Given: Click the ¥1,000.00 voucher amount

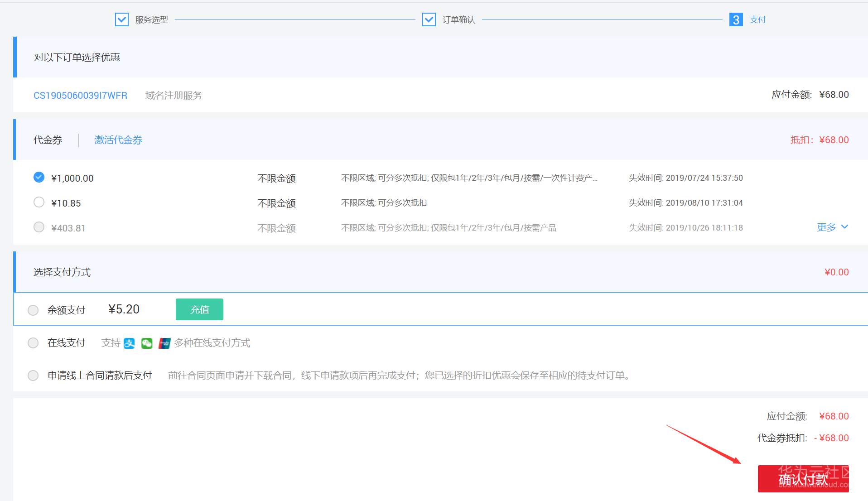Looking at the screenshot, I should coord(72,178).
